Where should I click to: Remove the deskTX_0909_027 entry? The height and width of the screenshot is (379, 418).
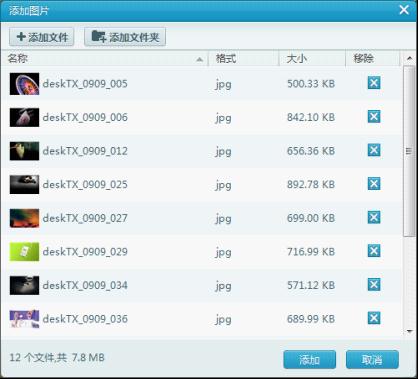click(374, 217)
